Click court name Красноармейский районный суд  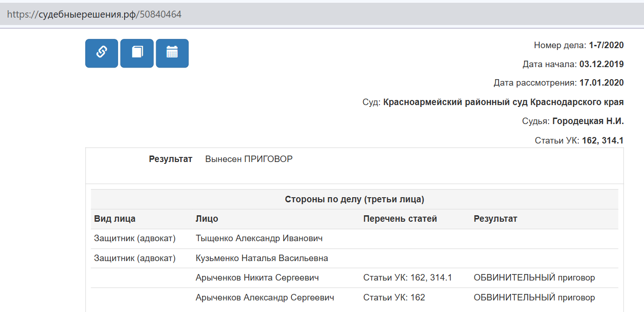point(503,102)
